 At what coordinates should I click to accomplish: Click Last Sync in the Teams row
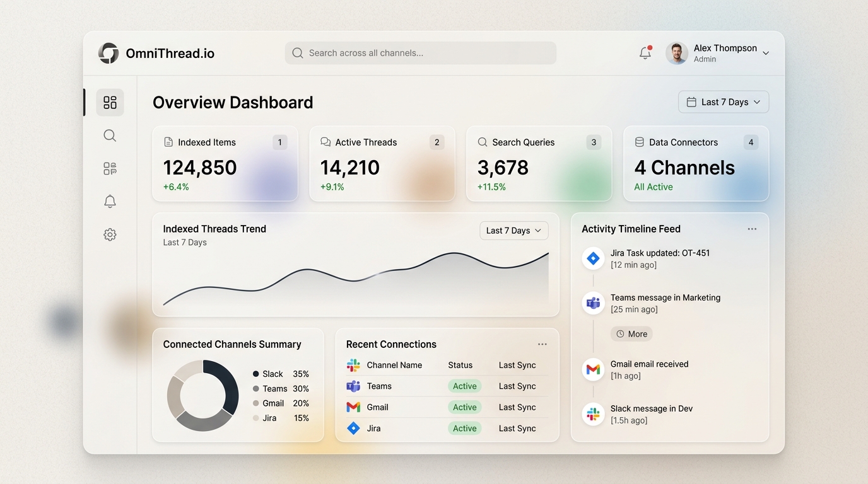pos(517,386)
